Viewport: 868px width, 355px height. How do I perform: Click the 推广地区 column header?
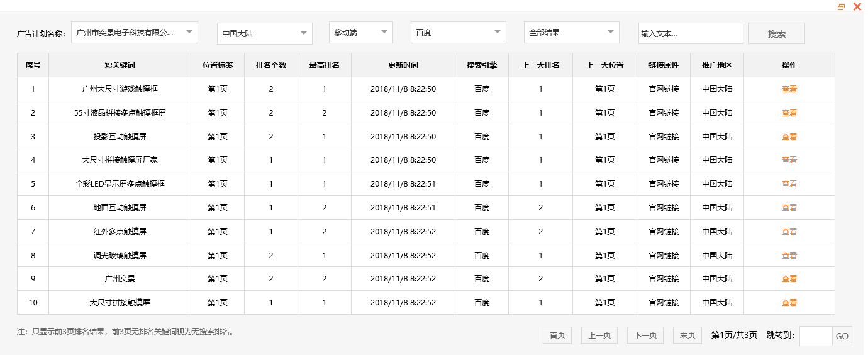click(x=717, y=65)
